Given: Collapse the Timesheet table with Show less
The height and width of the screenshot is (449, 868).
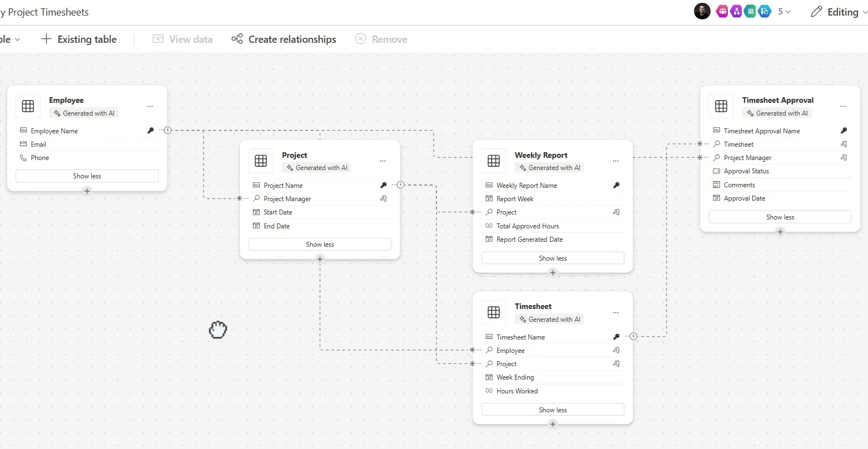Looking at the screenshot, I should tap(553, 410).
